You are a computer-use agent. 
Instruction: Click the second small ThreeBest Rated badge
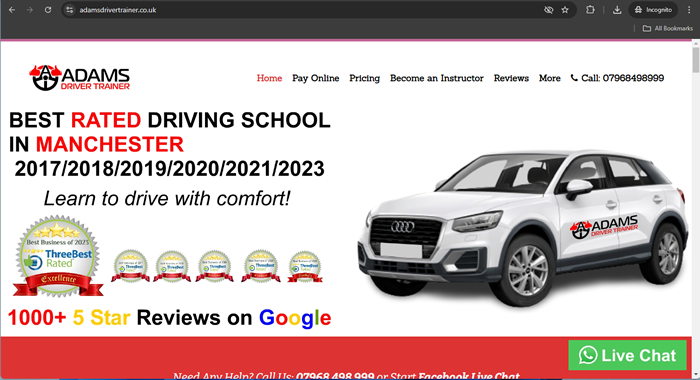[172, 266]
